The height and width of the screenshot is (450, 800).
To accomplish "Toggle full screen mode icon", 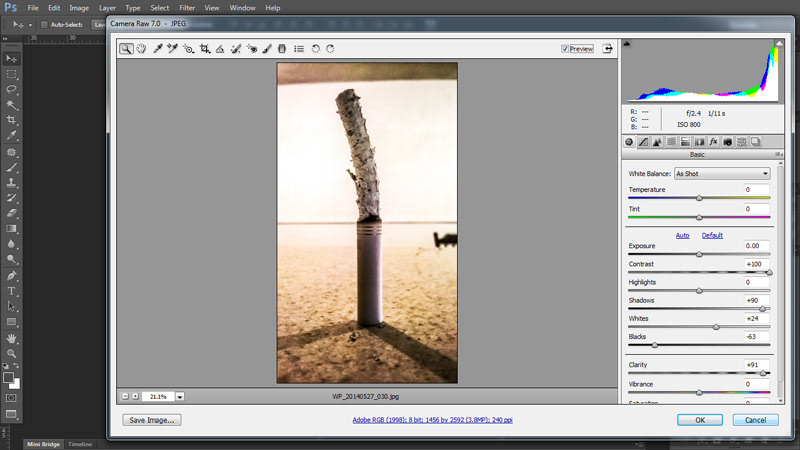I will (x=607, y=48).
